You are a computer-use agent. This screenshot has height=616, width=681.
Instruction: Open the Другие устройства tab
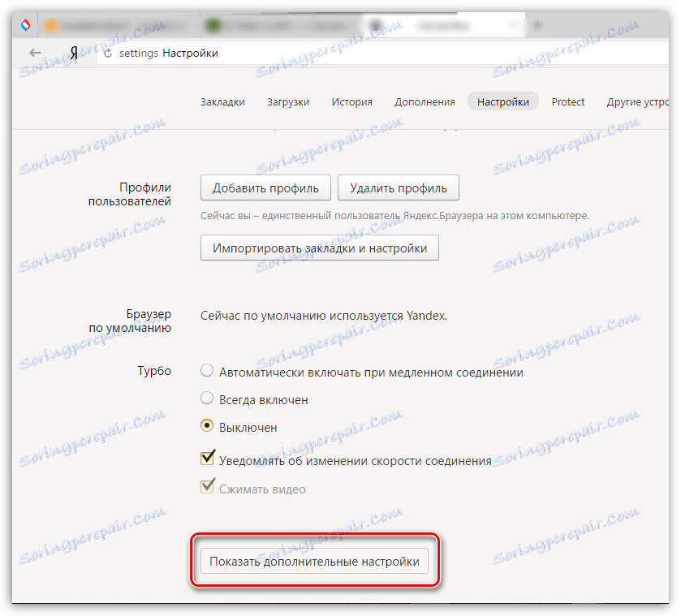(637, 102)
